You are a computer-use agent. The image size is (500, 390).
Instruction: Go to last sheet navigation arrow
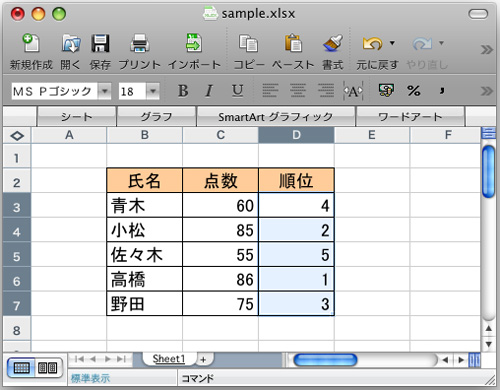pyautogui.click(x=121, y=359)
